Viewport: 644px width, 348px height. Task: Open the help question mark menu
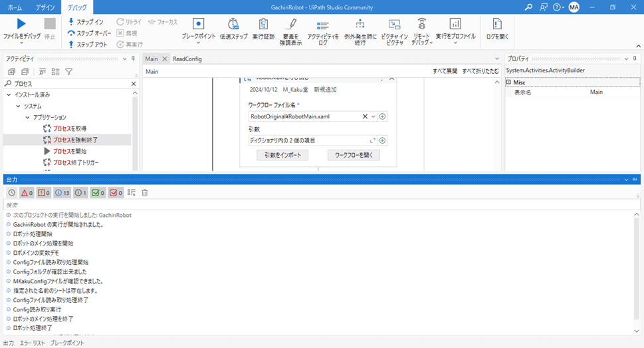(558, 7)
